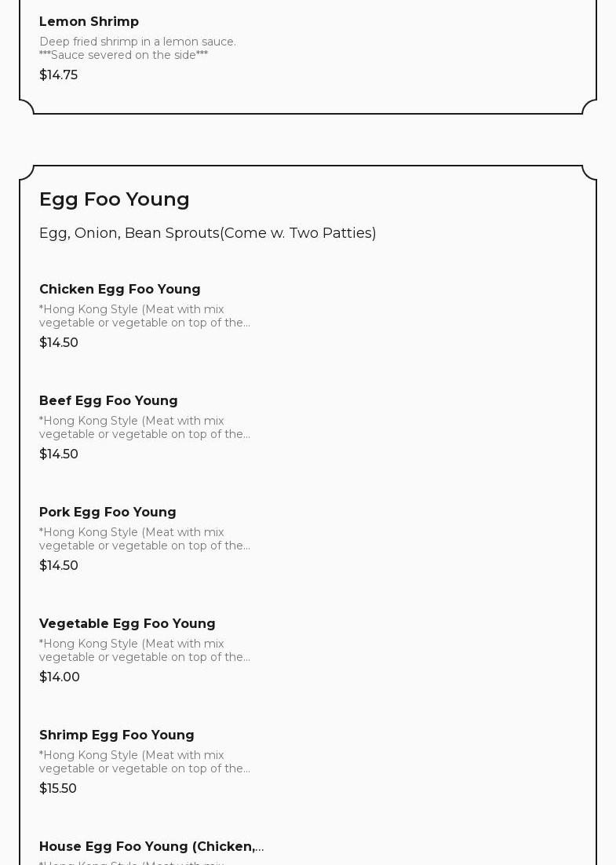
Task: Click Chicken Egg Foo Young description text
Action: coord(144,316)
